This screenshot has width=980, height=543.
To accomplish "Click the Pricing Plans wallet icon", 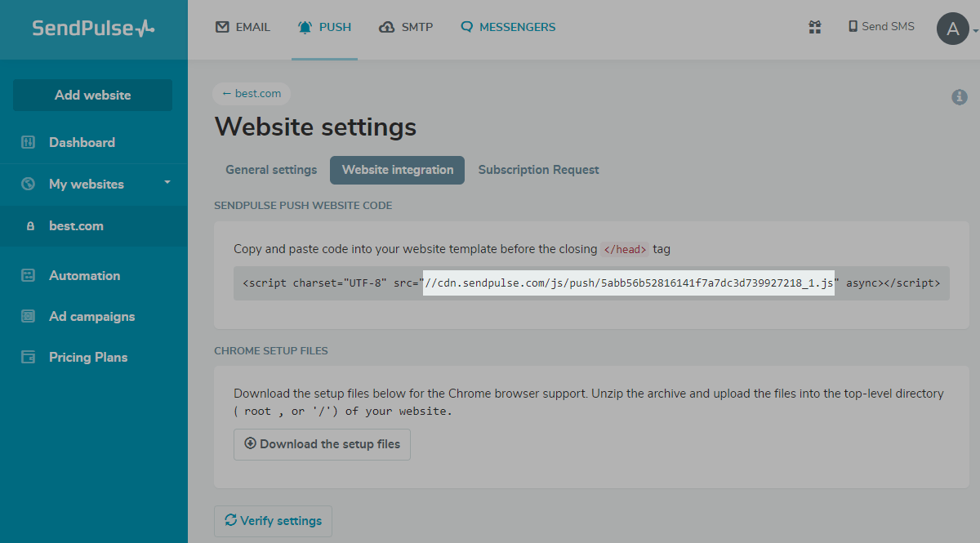I will (x=29, y=357).
